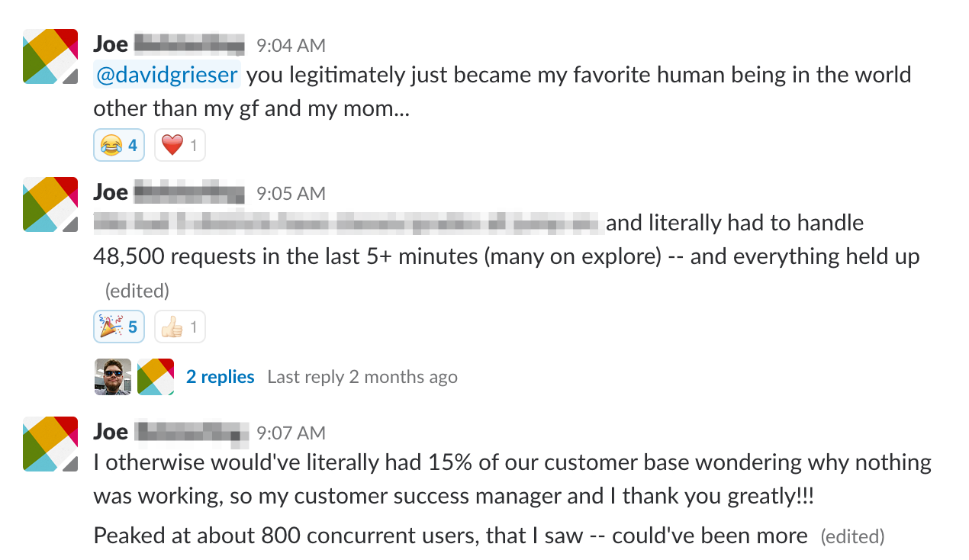The width and height of the screenshot is (969, 560).
Task: Click the sender name Joe on the 9:05 message
Action: point(111,191)
